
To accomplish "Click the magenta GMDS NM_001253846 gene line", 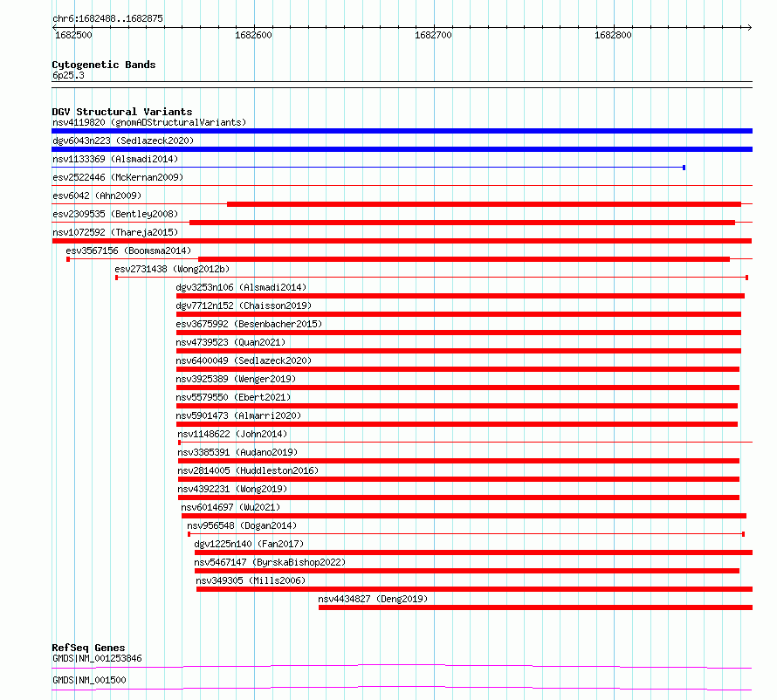I will 402,666.
